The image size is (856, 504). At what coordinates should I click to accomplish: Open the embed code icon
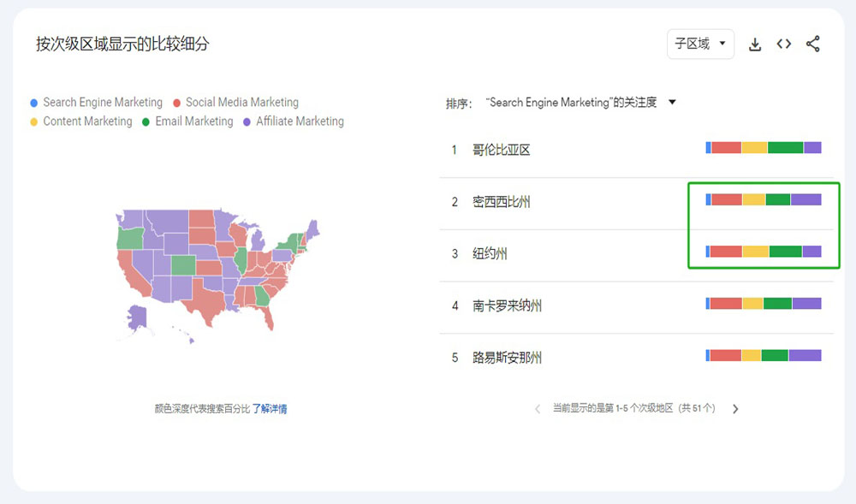[784, 44]
